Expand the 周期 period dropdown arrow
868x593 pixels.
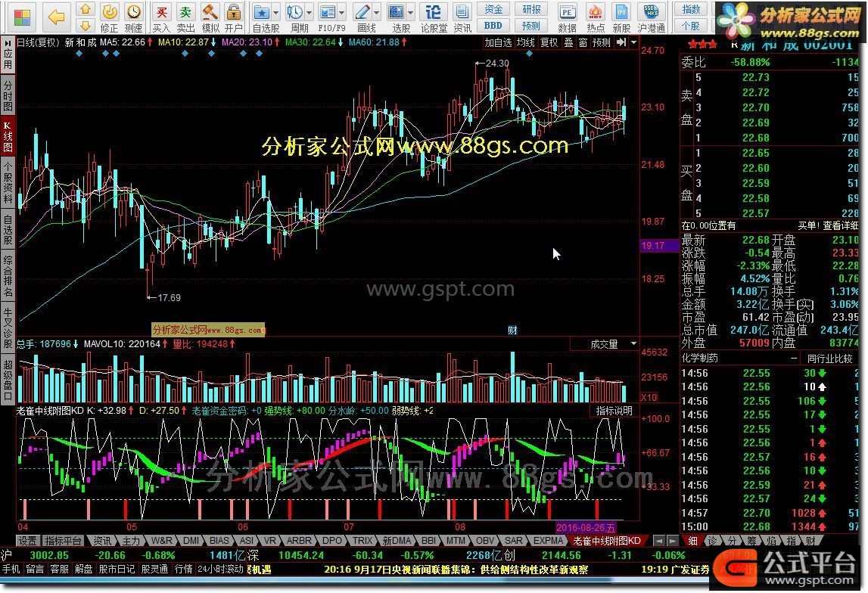tap(309, 12)
